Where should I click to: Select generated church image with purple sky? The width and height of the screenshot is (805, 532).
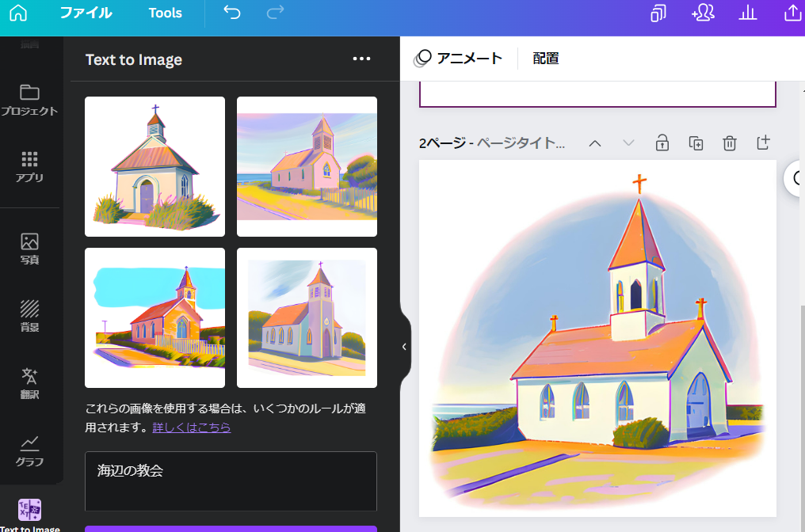coord(307,167)
